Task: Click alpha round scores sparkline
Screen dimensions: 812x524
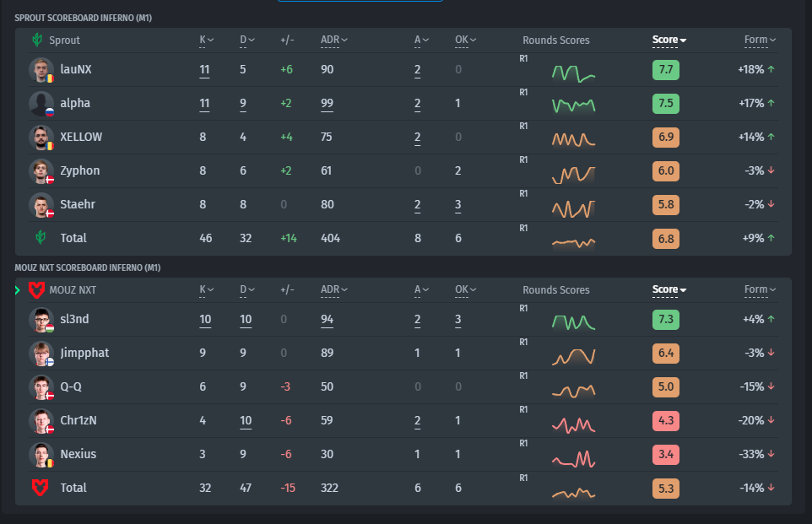Action: 574,106
